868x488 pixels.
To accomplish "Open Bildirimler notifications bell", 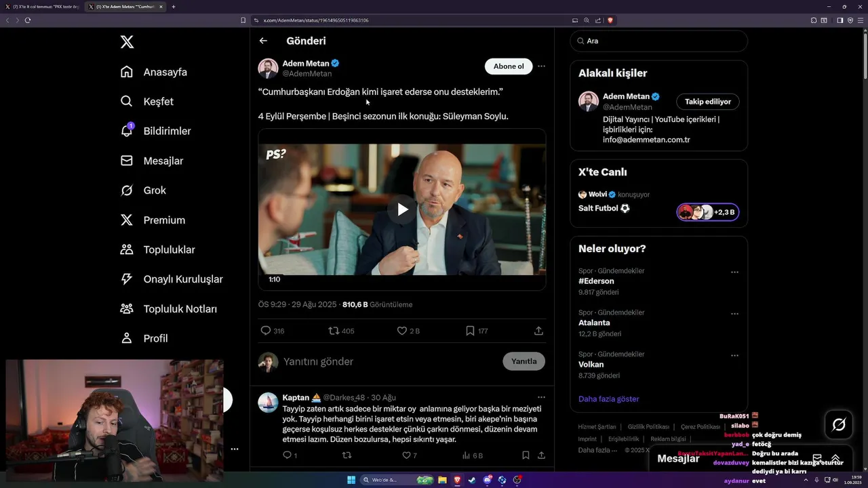I will click(155, 131).
